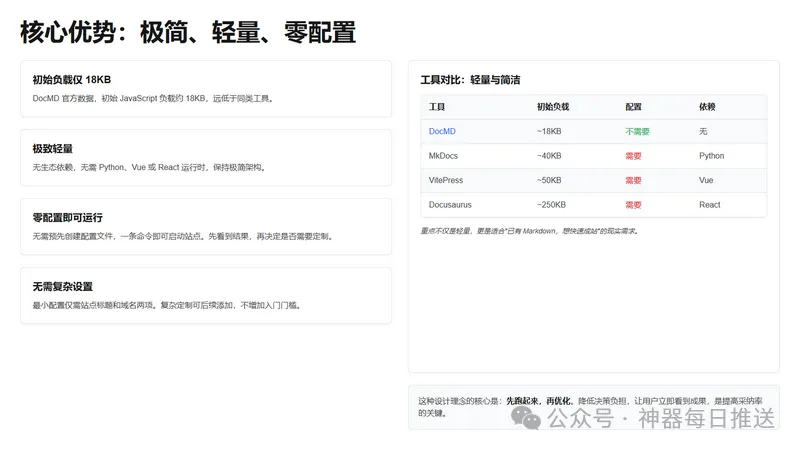The width and height of the screenshot is (800, 450).
Task: Click the card heading 零配置即可运行
Action: coord(68,217)
